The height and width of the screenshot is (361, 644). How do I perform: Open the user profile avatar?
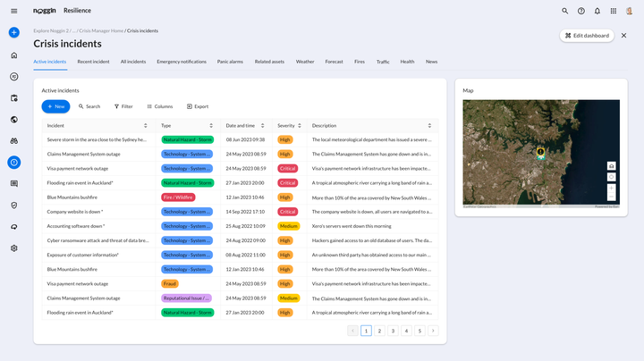click(x=629, y=11)
